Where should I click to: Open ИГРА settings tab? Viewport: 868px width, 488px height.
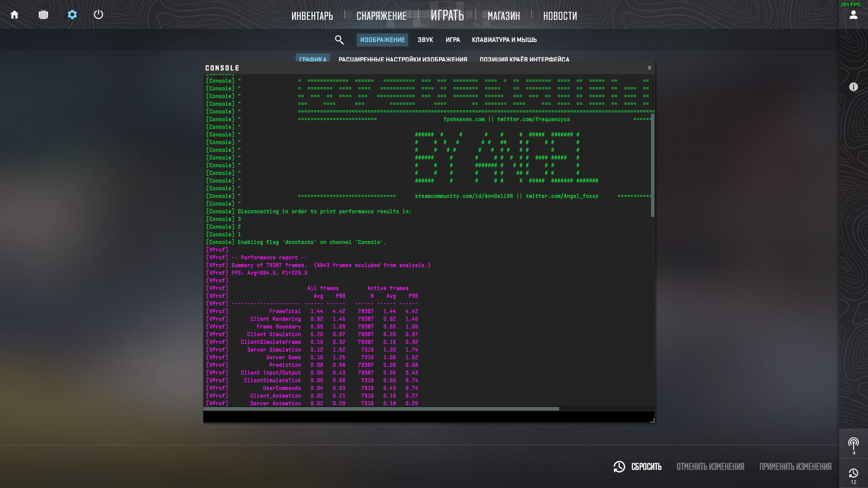tap(453, 40)
